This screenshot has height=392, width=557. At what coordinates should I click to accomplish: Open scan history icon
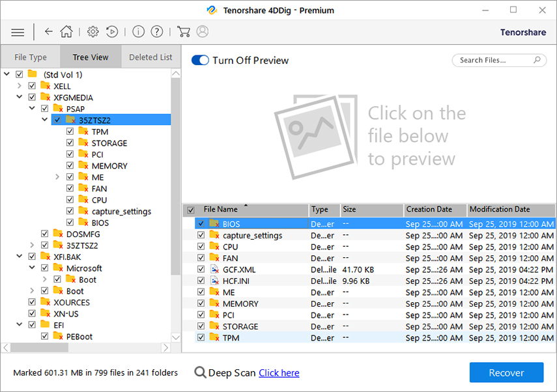point(112,32)
